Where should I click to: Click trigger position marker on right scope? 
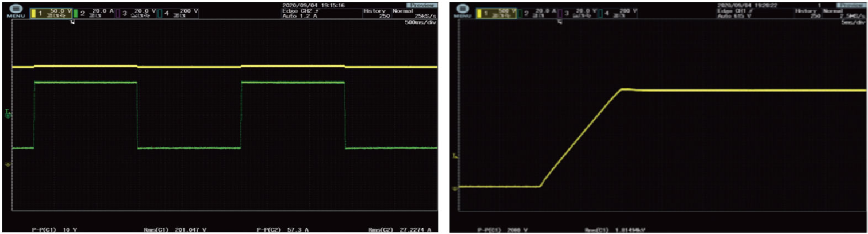tap(560, 22)
